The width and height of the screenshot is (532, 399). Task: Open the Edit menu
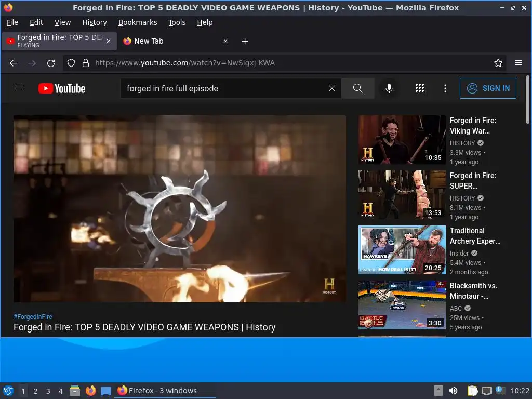[36, 22]
